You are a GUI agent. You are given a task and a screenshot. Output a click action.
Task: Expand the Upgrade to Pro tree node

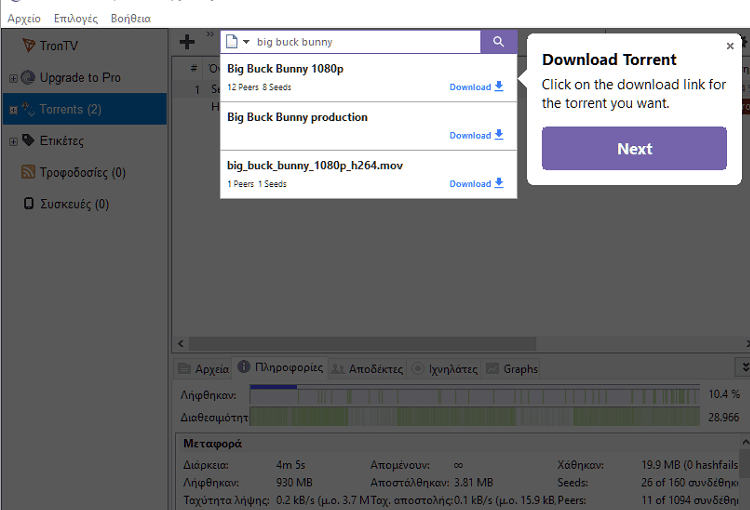[13, 78]
